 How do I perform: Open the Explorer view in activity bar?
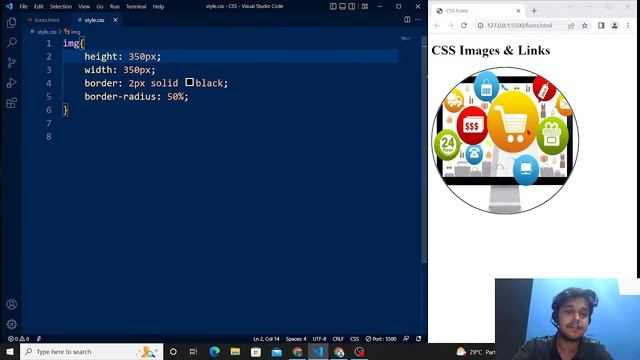(x=11, y=23)
